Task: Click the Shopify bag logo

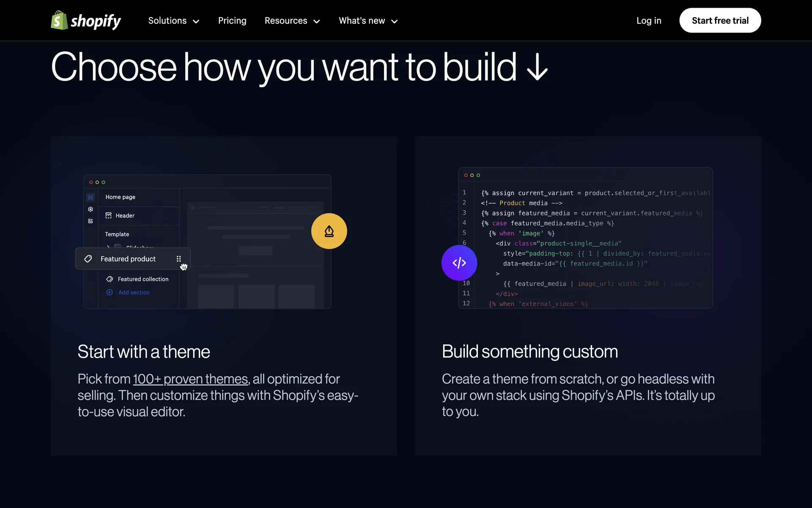Action: coord(59,20)
